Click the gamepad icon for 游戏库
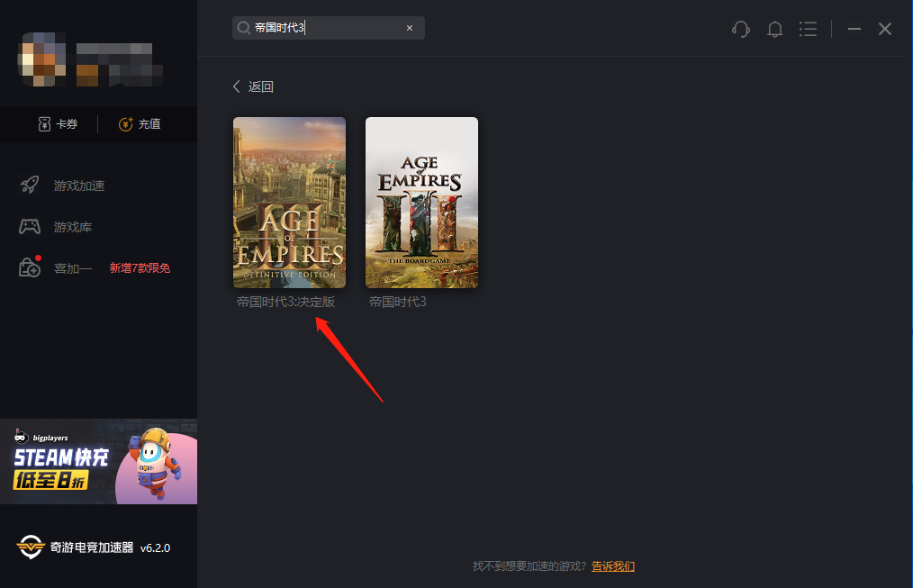The image size is (913, 588). coord(30,227)
